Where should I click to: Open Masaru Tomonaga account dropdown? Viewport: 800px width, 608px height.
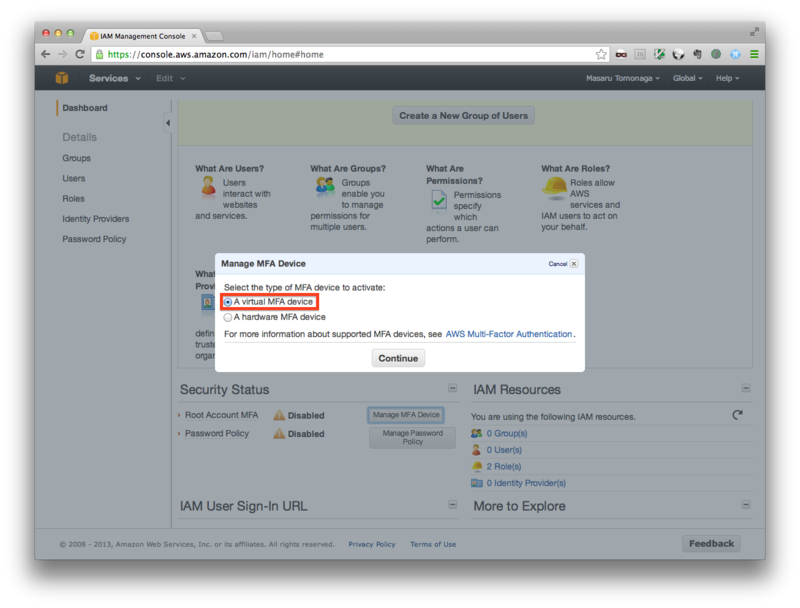(x=622, y=78)
